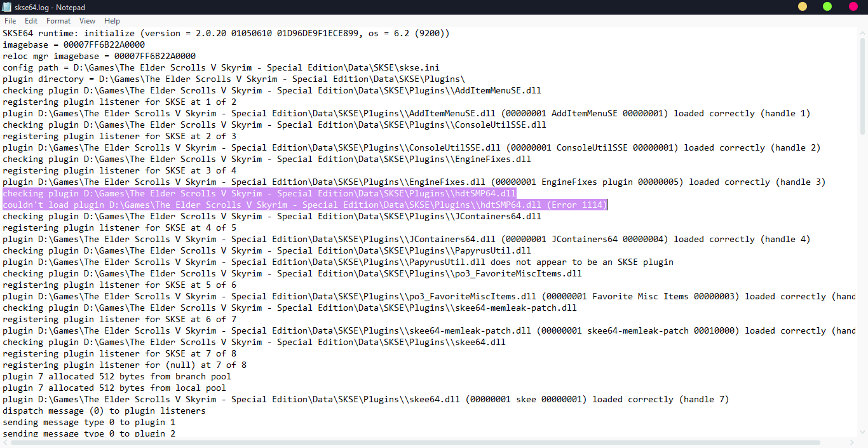Click 'registering plugin listener for SKSE at 4 of 5'
Image resolution: width=868 pixels, height=448 pixels.
tap(119, 227)
